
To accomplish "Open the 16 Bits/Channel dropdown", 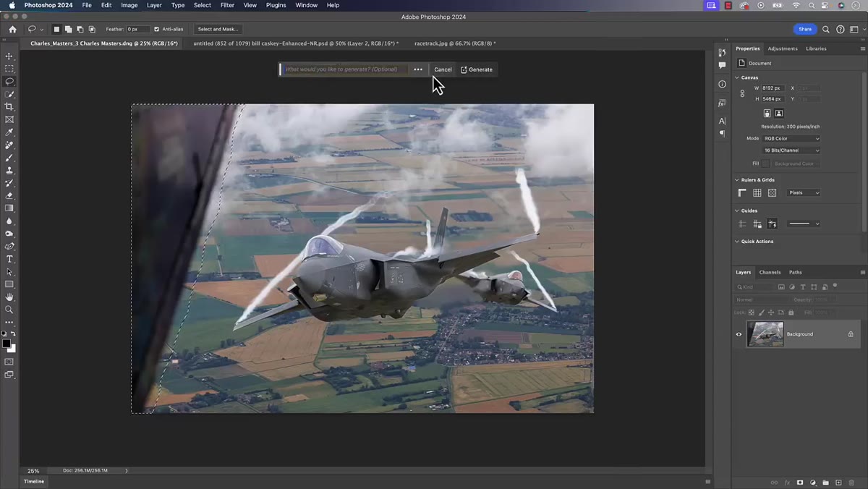I will point(792,150).
